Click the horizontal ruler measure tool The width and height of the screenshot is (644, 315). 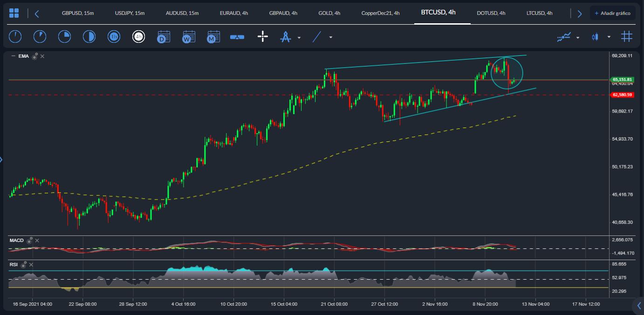click(237, 37)
